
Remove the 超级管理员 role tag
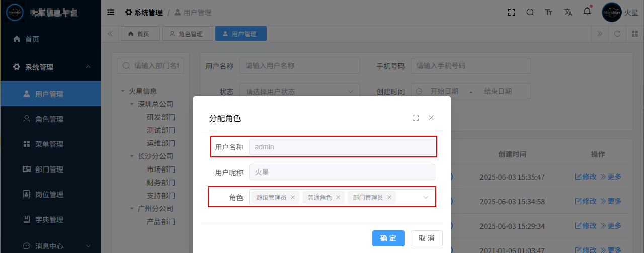coord(293,197)
